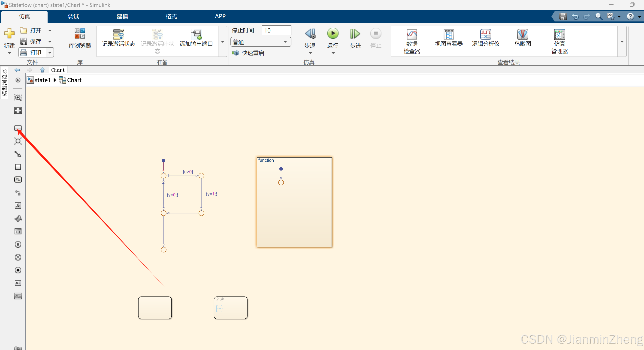Select the Graphical Function fx tool
Viewport: 644px width, 350px height.
point(18,206)
